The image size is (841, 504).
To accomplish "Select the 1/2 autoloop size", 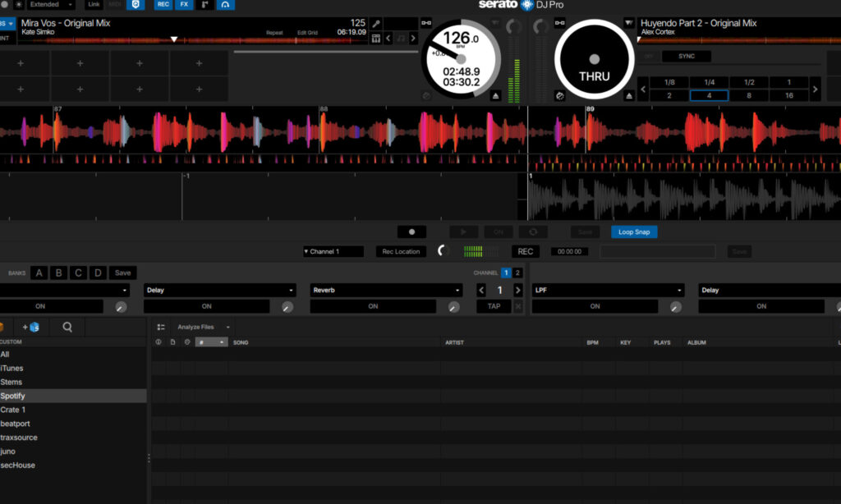I will coord(747,81).
